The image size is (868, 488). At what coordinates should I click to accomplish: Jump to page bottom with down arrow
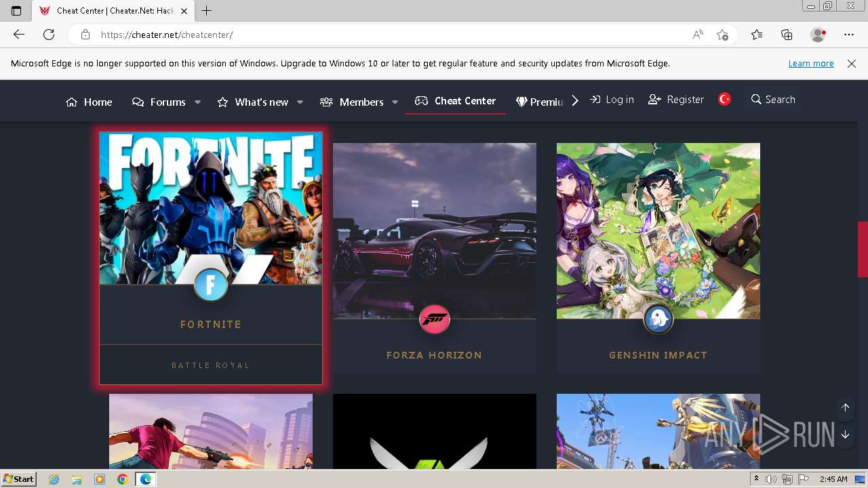coord(846,435)
